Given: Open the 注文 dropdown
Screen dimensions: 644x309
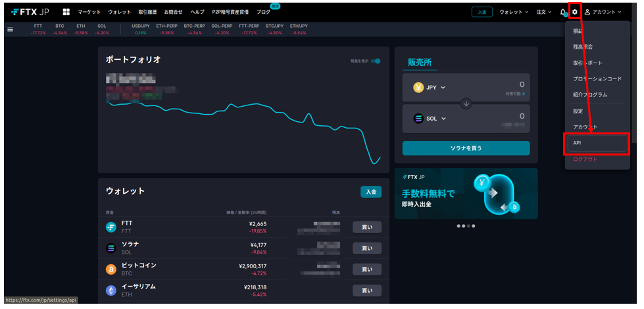Looking at the screenshot, I should tap(544, 12).
